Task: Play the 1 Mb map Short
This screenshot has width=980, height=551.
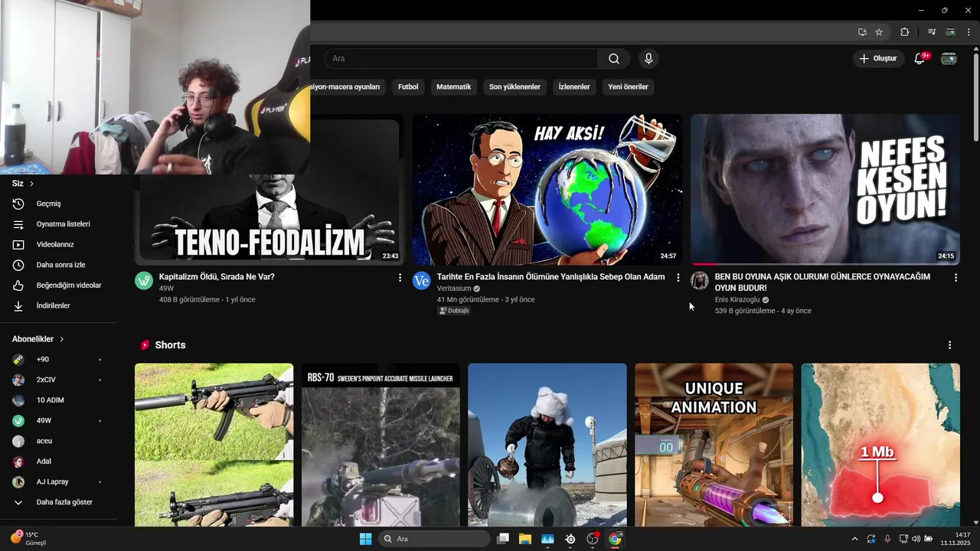Action: tap(880, 445)
